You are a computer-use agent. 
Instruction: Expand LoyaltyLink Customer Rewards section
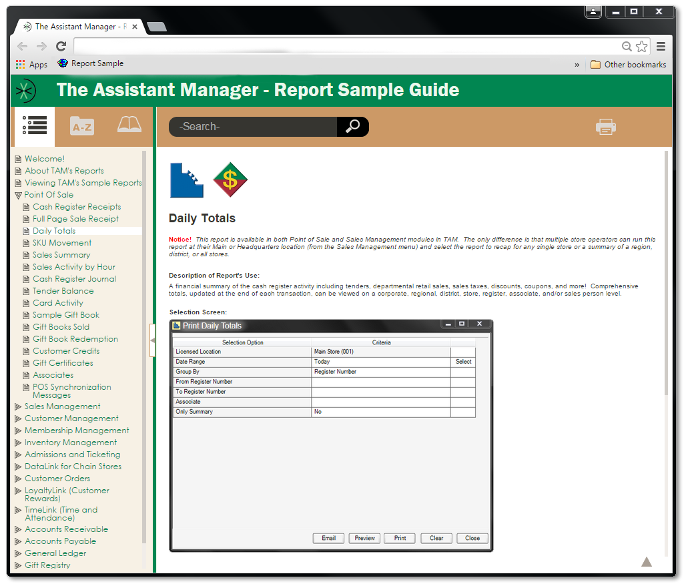pos(18,491)
